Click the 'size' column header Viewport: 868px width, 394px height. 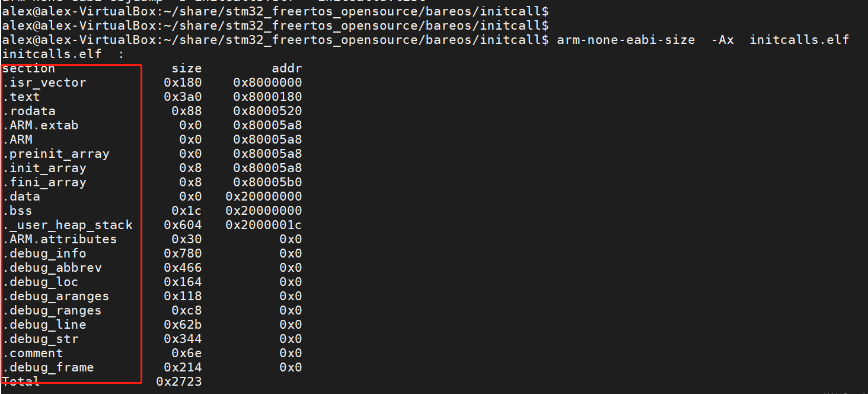[187, 68]
